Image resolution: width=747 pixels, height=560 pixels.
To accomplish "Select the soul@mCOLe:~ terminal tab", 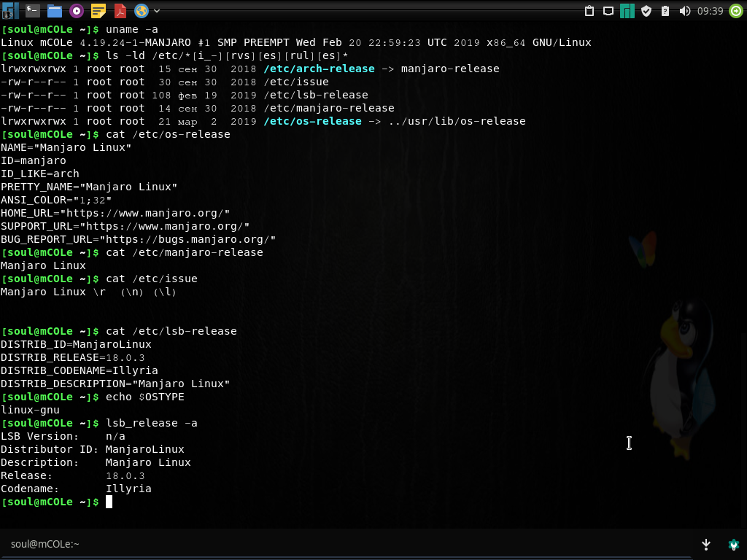I will tap(44, 544).
